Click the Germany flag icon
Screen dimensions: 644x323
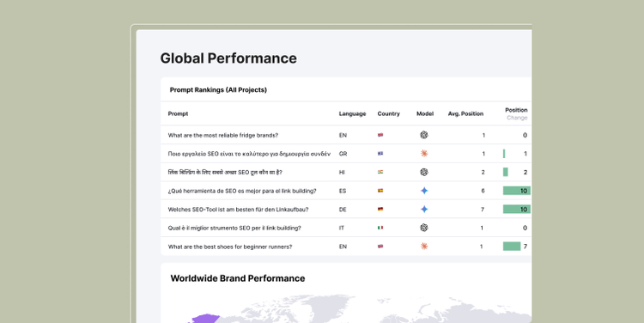[380, 209]
